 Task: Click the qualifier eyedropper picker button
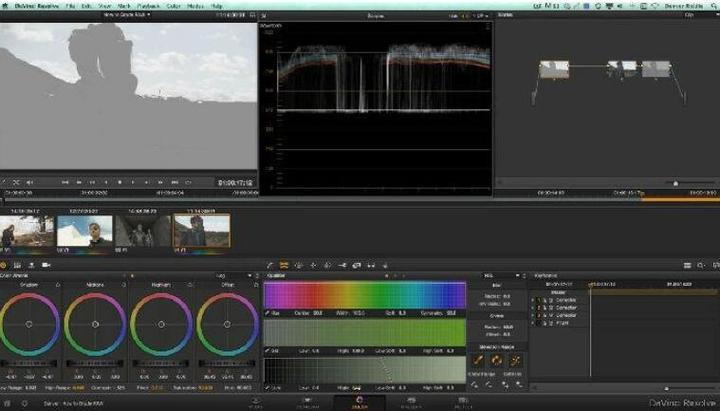tap(479, 360)
